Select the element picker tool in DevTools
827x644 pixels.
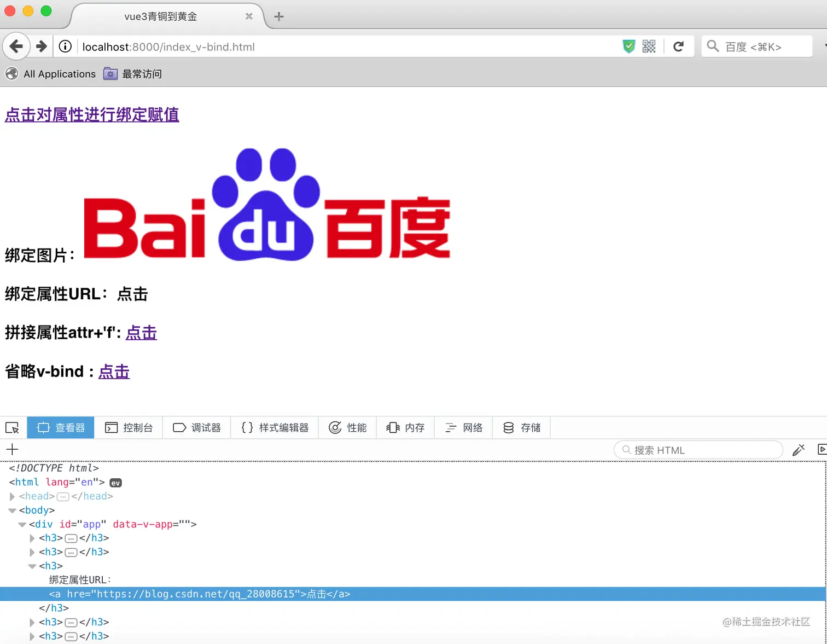[12, 427]
